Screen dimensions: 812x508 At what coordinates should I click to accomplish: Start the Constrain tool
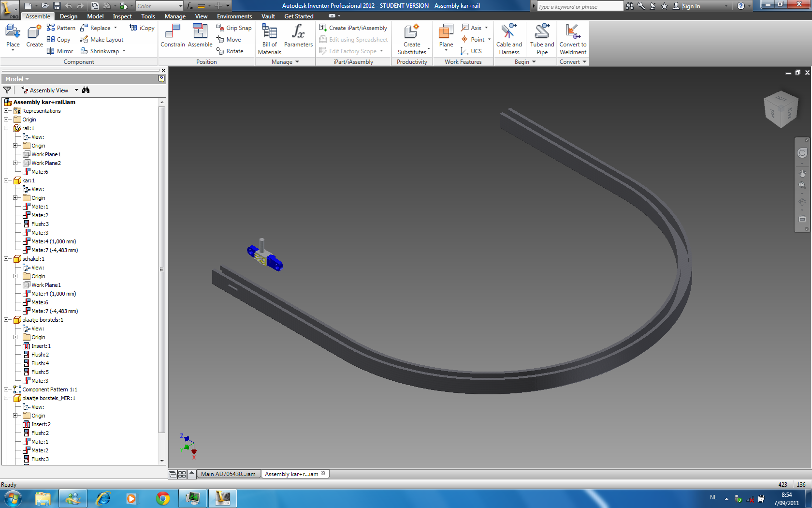tap(173, 36)
